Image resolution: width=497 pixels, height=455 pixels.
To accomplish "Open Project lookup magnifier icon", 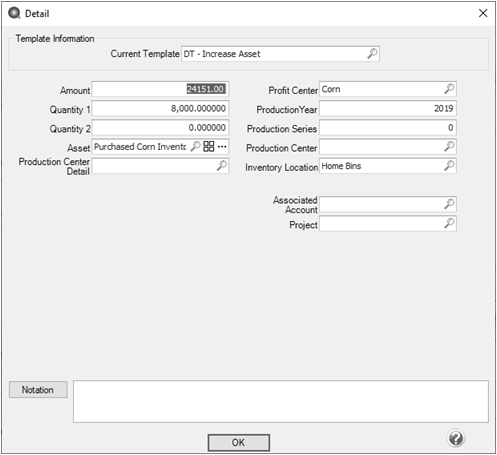I will point(449,223).
